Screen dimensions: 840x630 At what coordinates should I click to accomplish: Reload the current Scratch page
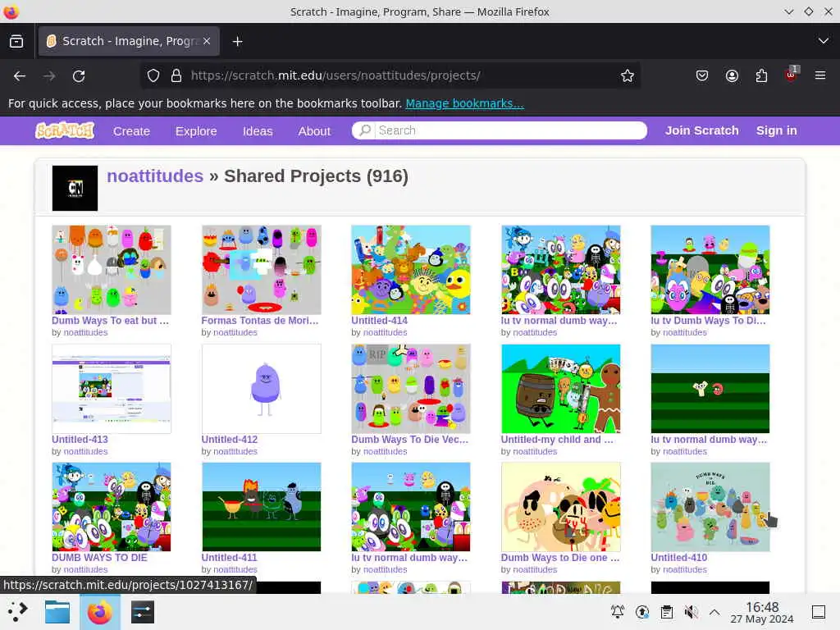pos(79,76)
